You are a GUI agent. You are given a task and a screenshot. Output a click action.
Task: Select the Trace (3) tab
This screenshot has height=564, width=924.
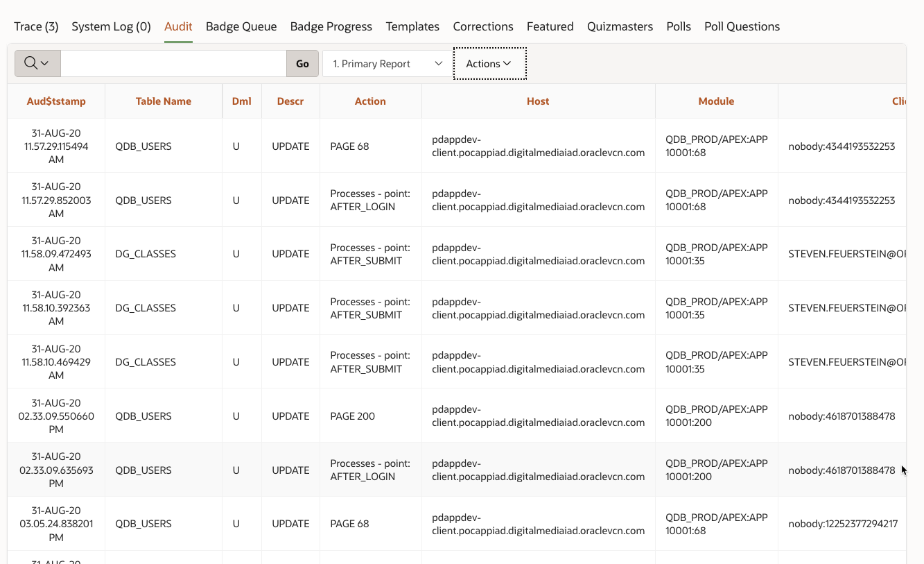pos(35,26)
